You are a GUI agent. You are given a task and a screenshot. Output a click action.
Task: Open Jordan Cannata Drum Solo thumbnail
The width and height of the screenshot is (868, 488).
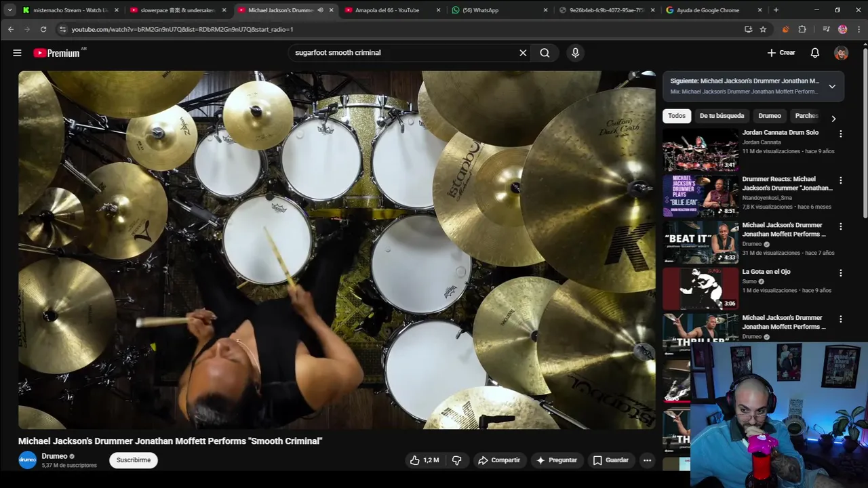pos(701,150)
